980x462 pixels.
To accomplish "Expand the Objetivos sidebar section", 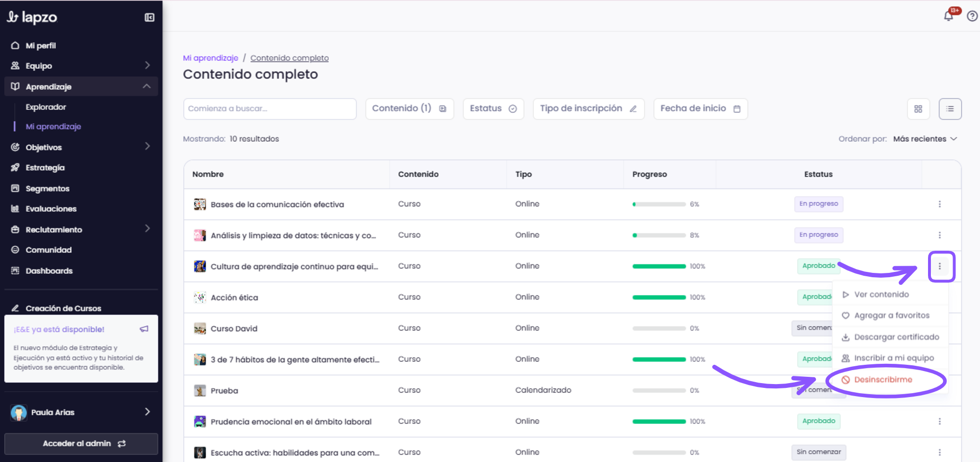I will tap(147, 146).
